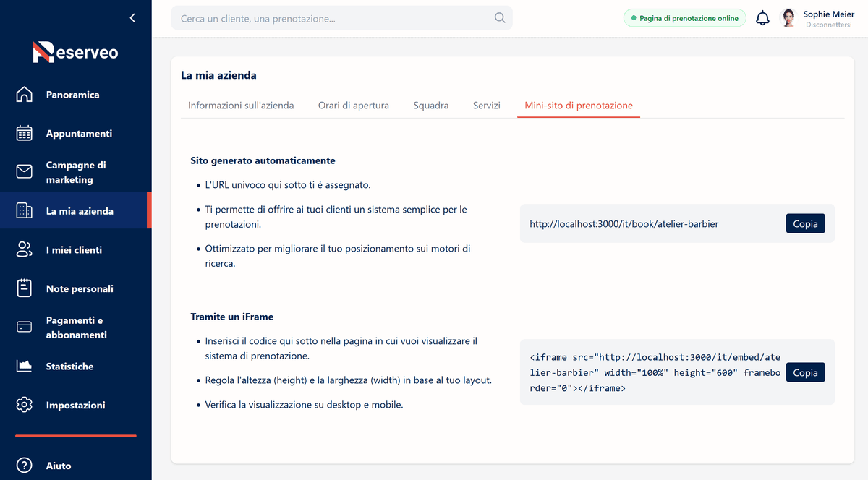Click the I miei clienti people icon
Screen dimensions: 868x480
tap(25, 250)
